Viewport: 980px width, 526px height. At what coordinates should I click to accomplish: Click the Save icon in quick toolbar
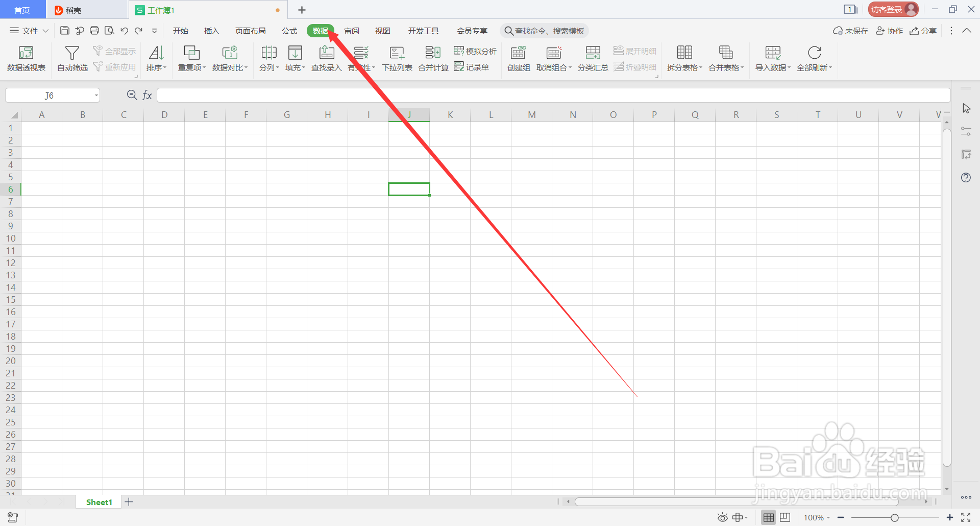[65, 31]
